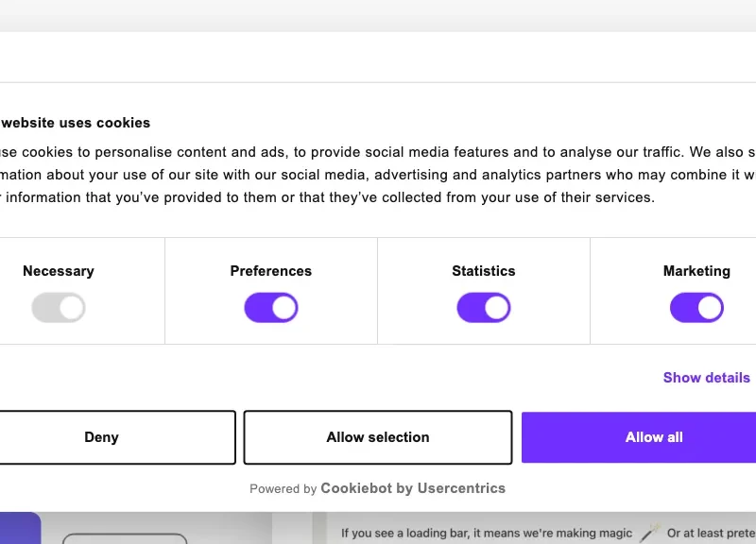Disable the Preferences cookies switch

click(271, 308)
